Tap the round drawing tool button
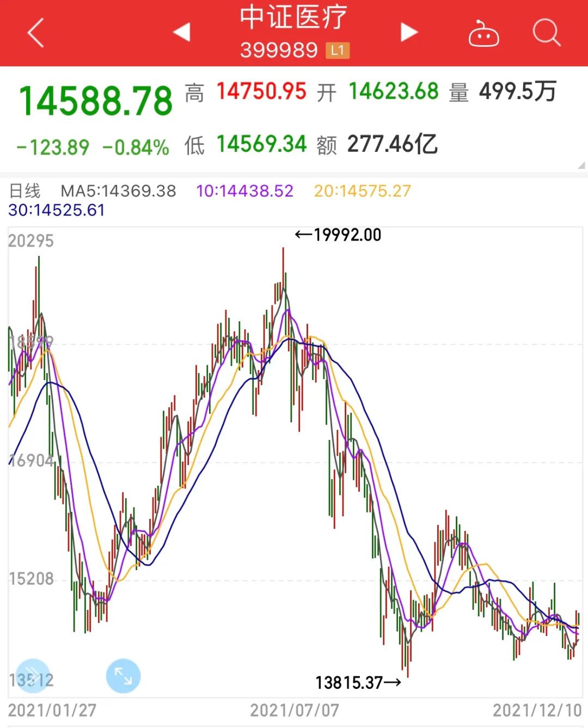 33,676
